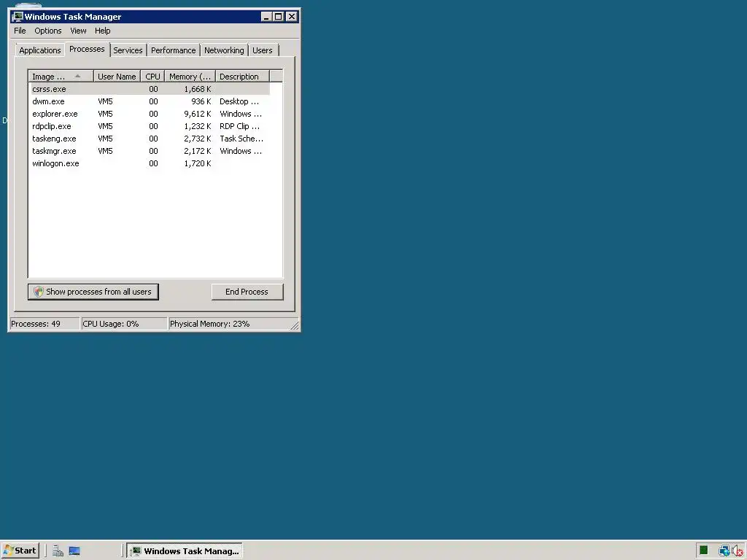Image resolution: width=747 pixels, height=560 pixels.
Task: Click the RDP Clip description cell
Action: click(239, 126)
